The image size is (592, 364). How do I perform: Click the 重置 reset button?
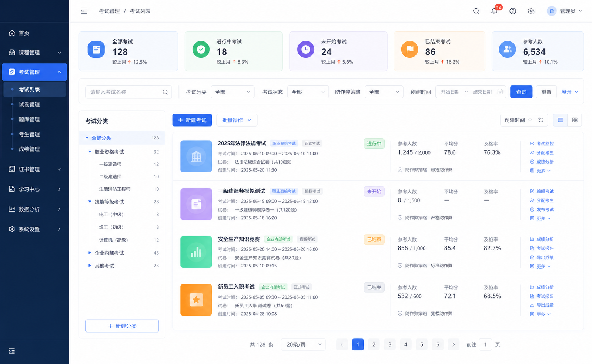coord(546,92)
